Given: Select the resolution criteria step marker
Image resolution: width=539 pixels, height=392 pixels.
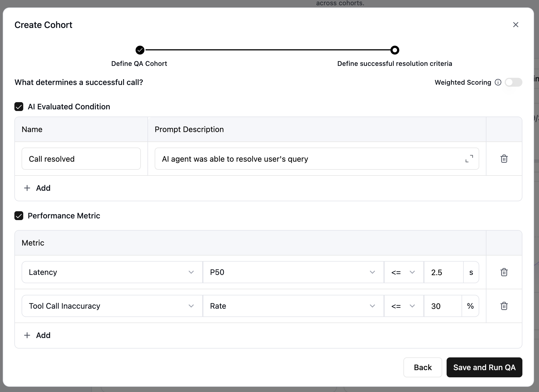Looking at the screenshot, I should point(395,50).
